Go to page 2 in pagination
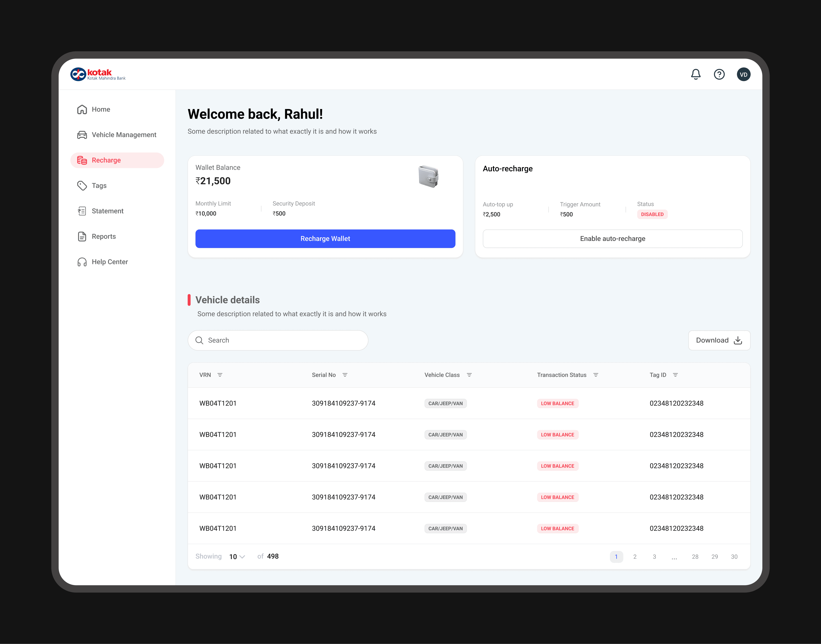 [634, 557]
